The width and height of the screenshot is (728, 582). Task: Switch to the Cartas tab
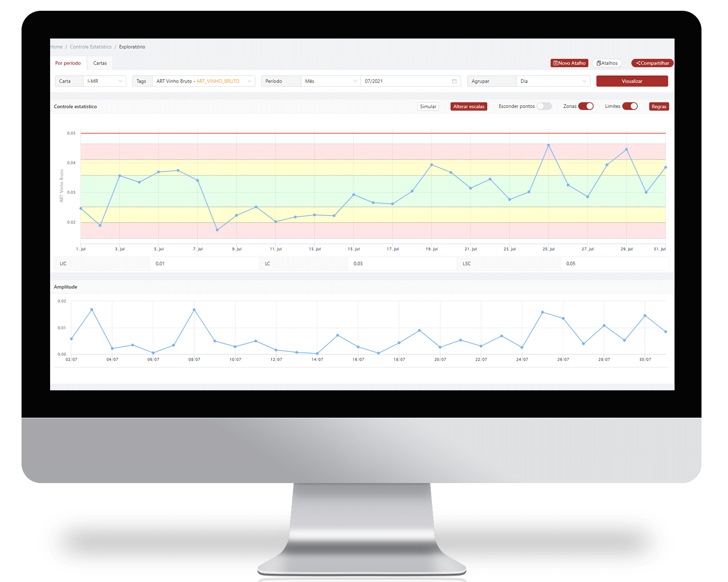pyautogui.click(x=100, y=63)
